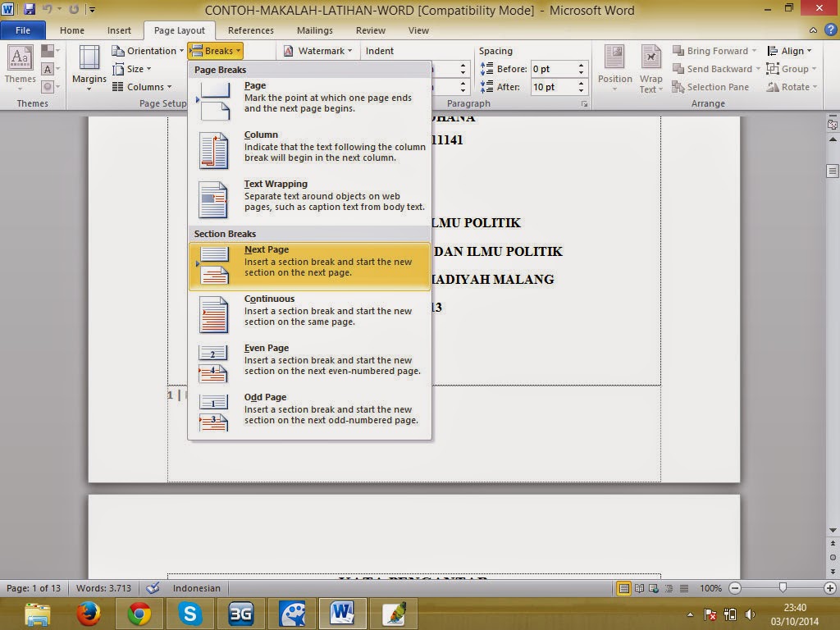Click vertical scrollbar thumb
840x630 pixels.
click(x=832, y=171)
